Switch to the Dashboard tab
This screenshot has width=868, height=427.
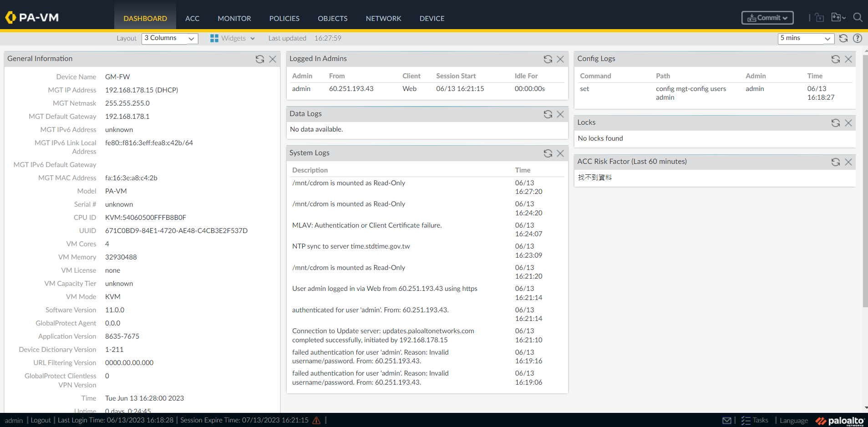pyautogui.click(x=145, y=18)
